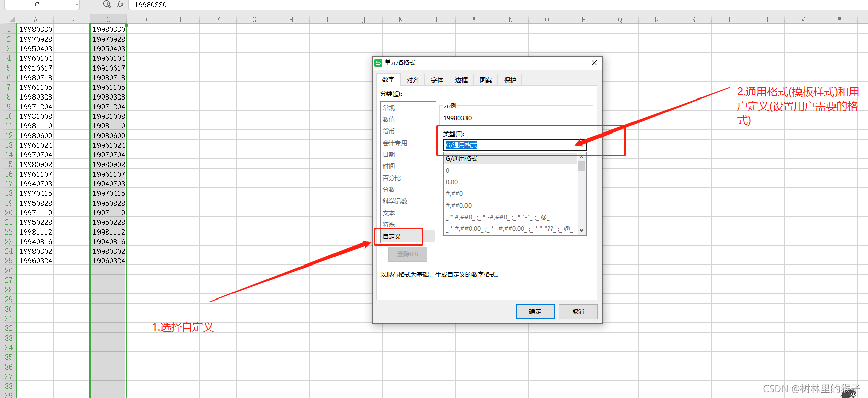Click cell A17 containing 19940703

pyautogui.click(x=36, y=184)
